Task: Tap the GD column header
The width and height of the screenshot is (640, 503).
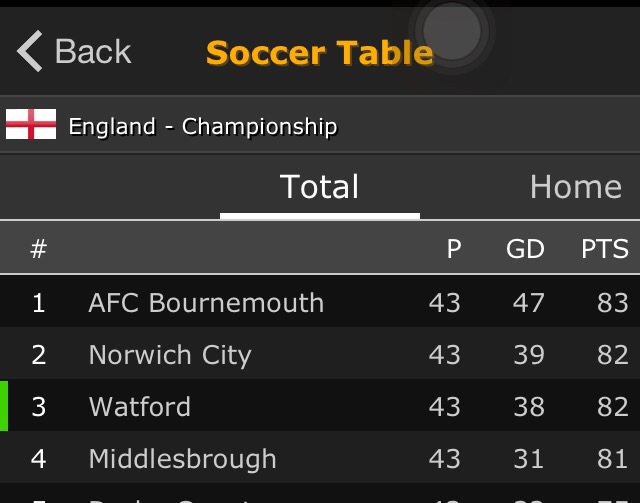Action: pyautogui.click(x=525, y=249)
